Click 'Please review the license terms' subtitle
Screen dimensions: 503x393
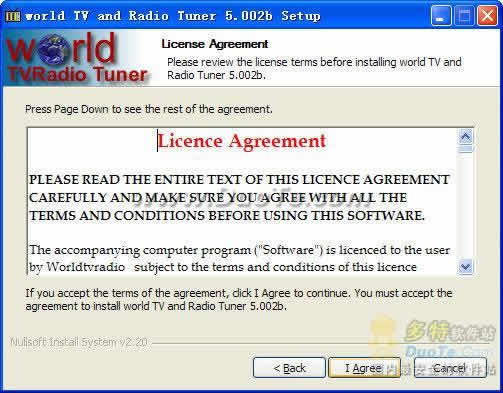pyautogui.click(x=314, y=69)
